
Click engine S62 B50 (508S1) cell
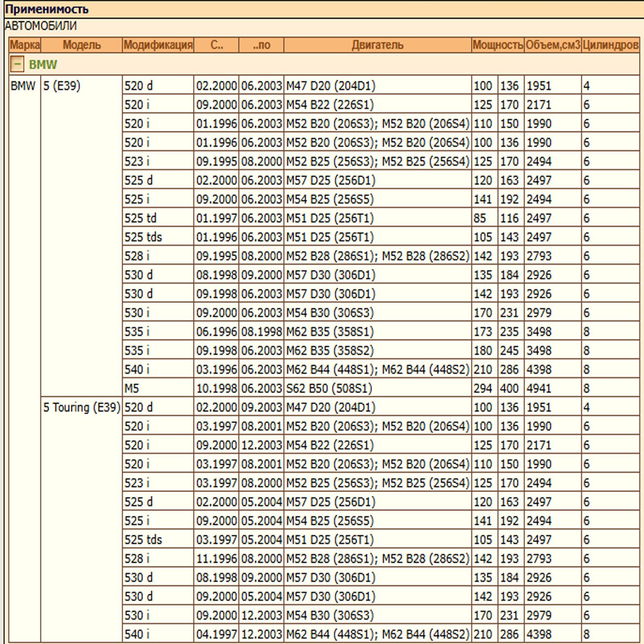pyautogui.click(x=329, y=388)
